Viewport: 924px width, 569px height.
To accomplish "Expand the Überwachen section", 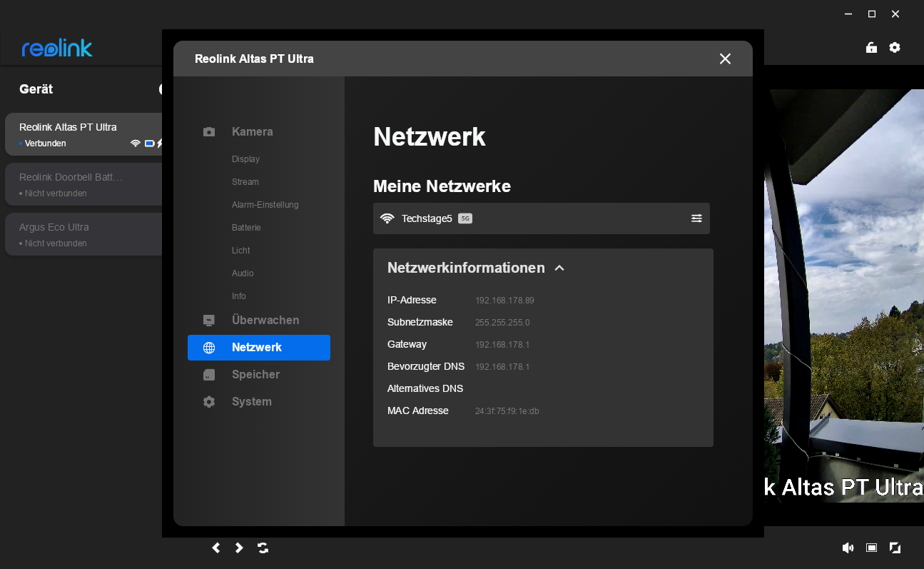I will click(x=265, y=321).
